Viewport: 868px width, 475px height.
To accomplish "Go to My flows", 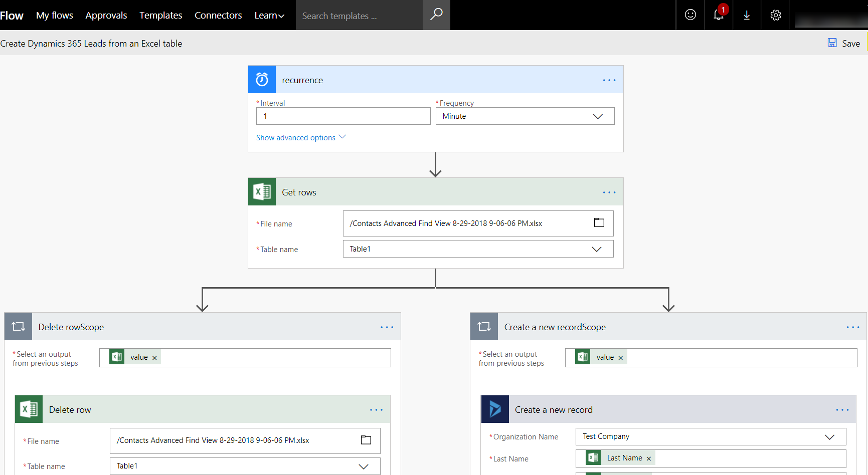I will (55, 15).
